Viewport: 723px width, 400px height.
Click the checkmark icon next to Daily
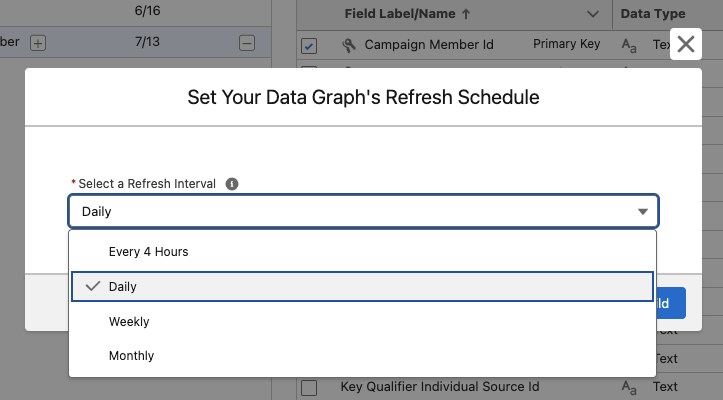[x=93, y=286]
